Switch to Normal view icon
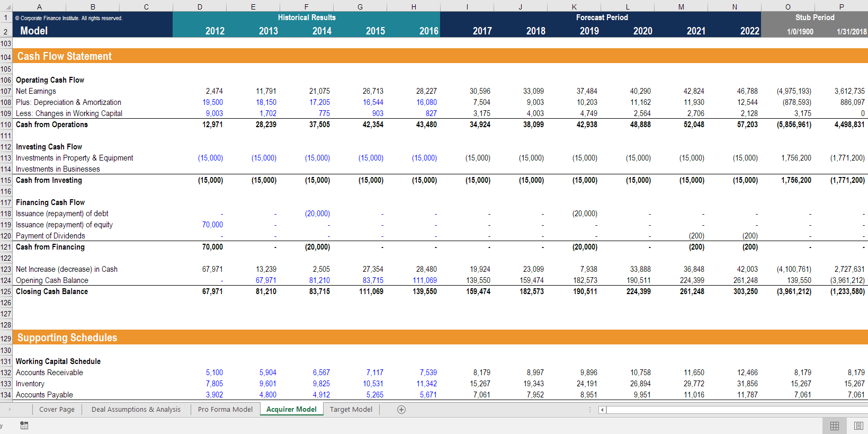The width and height of the screenshot is (868, 434). pos(835,426)
